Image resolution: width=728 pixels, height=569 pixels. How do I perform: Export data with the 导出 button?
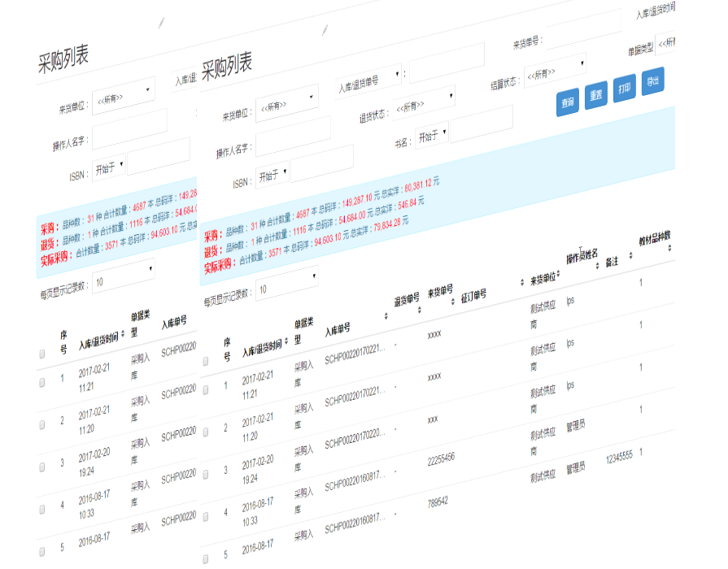tap(652, 81)
